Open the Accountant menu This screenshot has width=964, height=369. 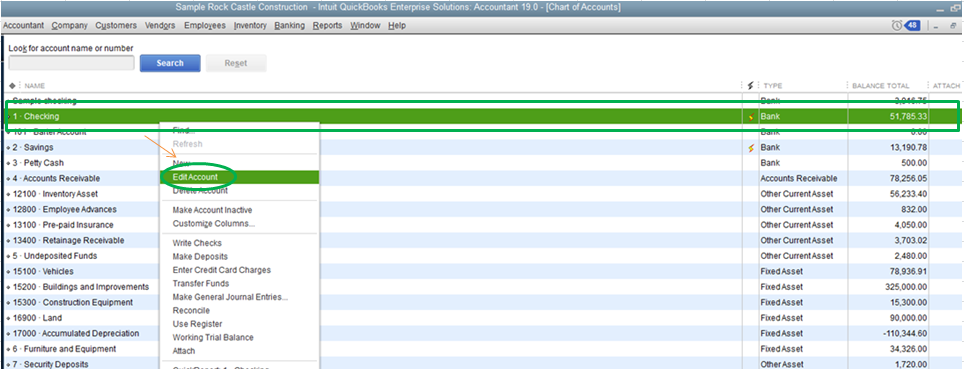coord(23,26)
